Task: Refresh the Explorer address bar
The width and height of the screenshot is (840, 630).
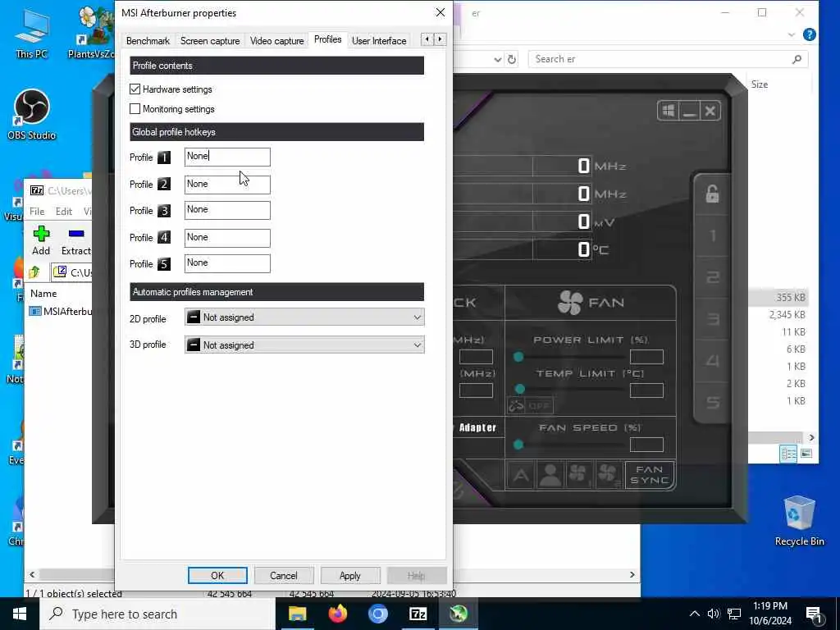Action: 512,59
